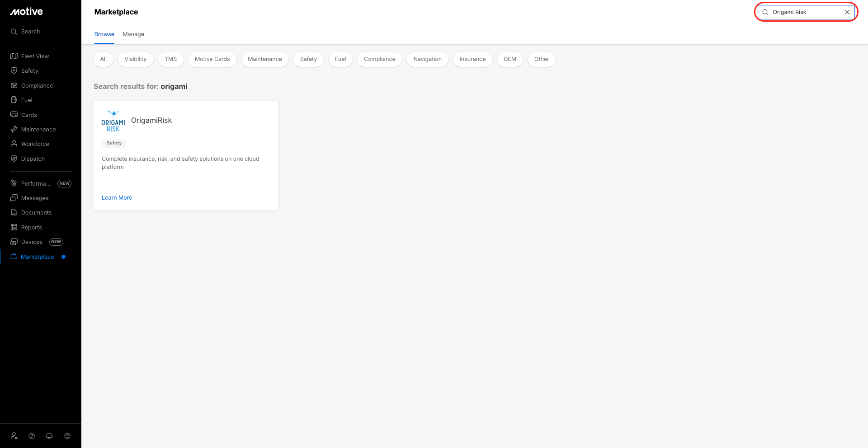The height and width of the screenshot is (448, 868).
Task: Open the help question mark icon
Action: pyautogui.click(x=32, y=436)
